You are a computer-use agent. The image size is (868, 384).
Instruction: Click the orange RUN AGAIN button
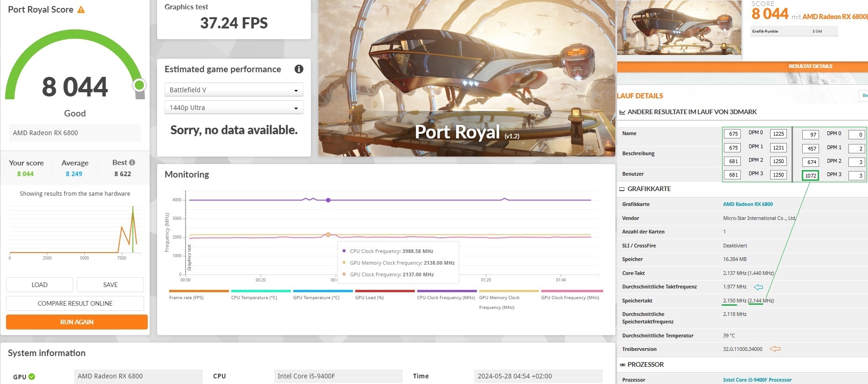[77, 322]
